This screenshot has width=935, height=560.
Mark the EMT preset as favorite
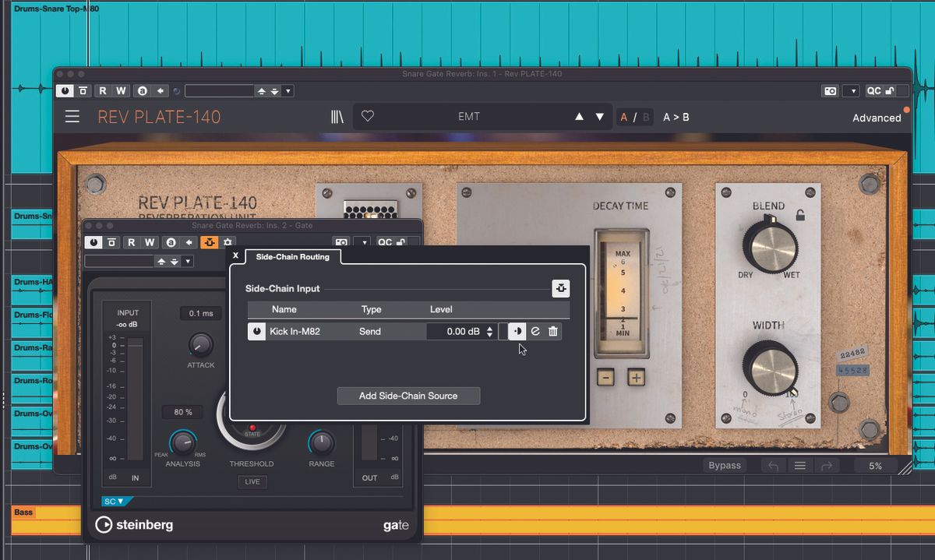(x=367, y=116)
